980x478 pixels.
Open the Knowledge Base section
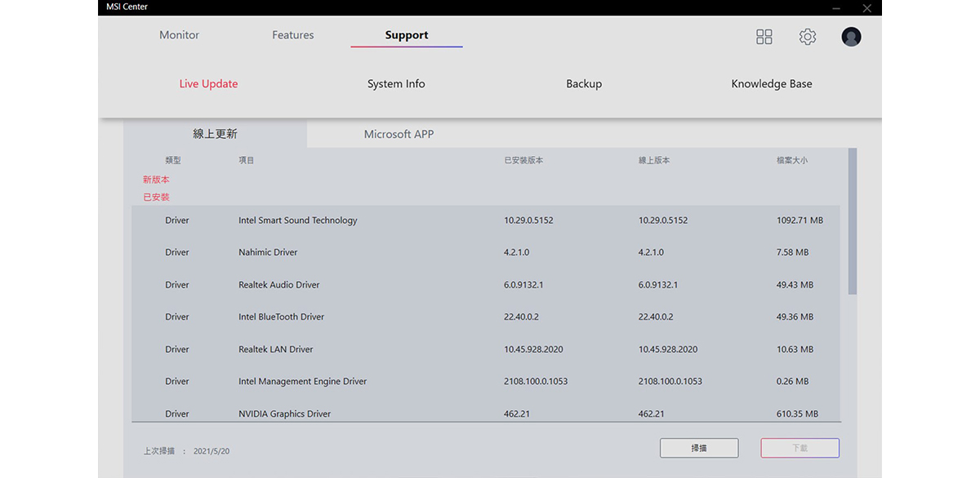click(772, 83)
